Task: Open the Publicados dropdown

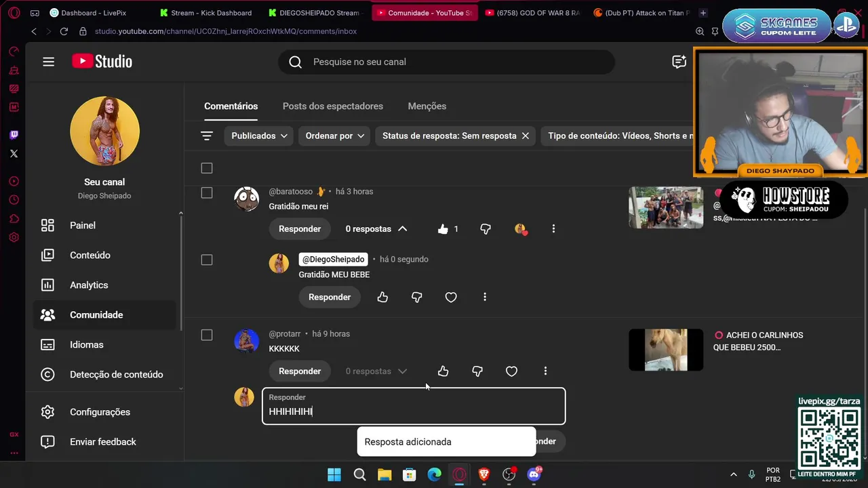Action: click(259, 136)
